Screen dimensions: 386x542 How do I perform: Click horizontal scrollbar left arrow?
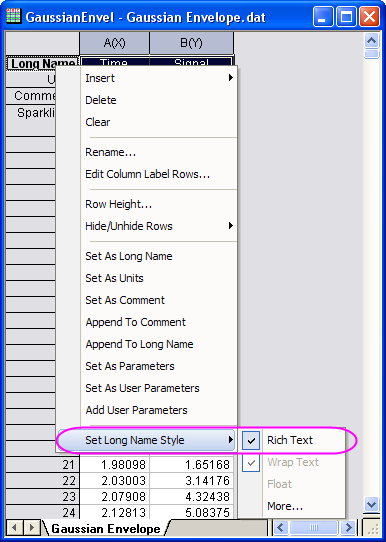pos(280,528)
